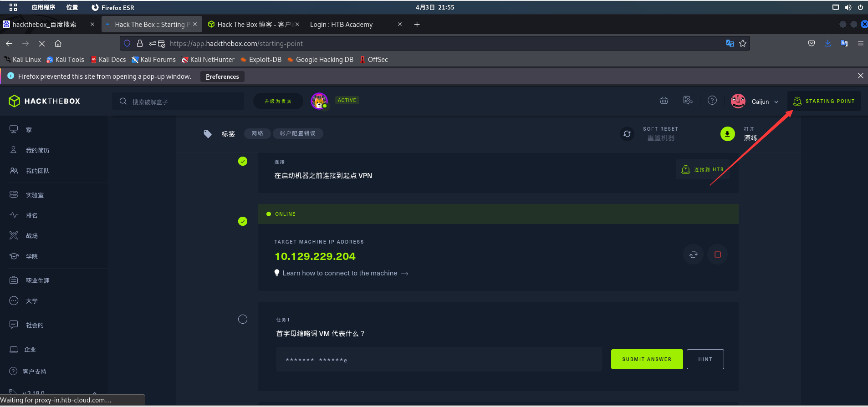Dismiss the popup blocked notification bar
Screen dimensions: 868x407
pos(860,76)
